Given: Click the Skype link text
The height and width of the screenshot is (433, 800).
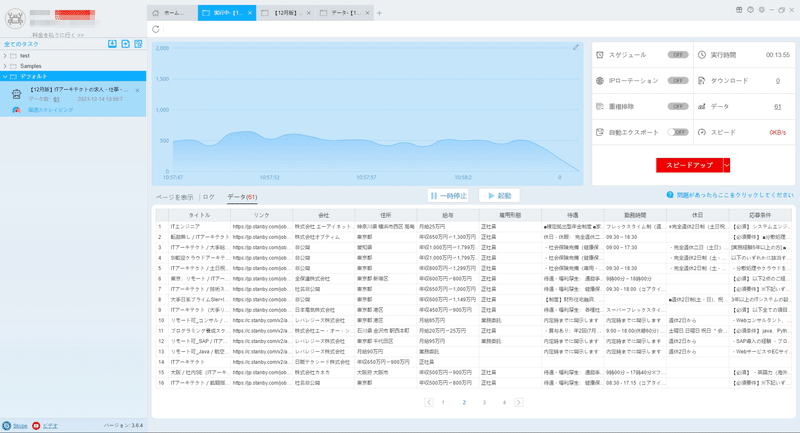Looking at the screenshot, I should [x=20, y=426].
